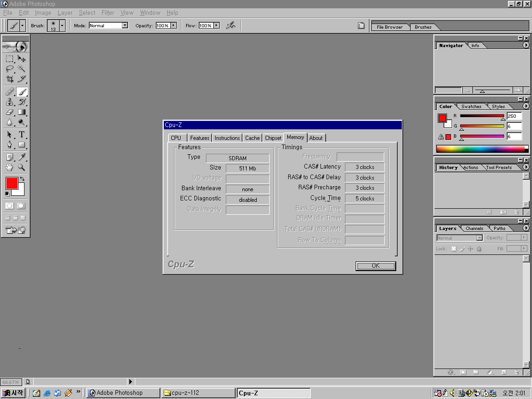Open the Color palette menu arrow

click(526, 106)
